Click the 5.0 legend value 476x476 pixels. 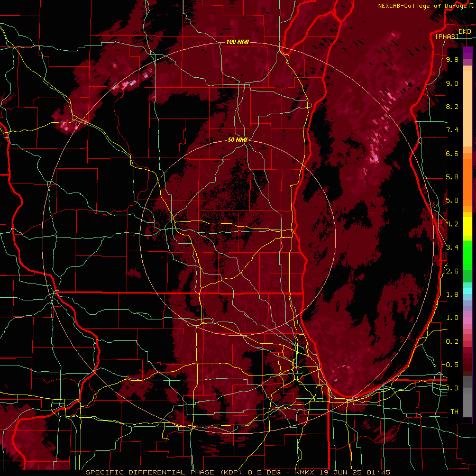click(452, 200)
